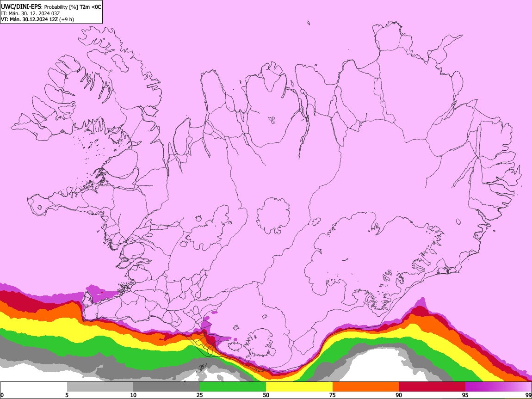The height and width of the screenshot is (399, 532).
Task: Click the green 25–50% legend swatch
Action: coord(233,387)
